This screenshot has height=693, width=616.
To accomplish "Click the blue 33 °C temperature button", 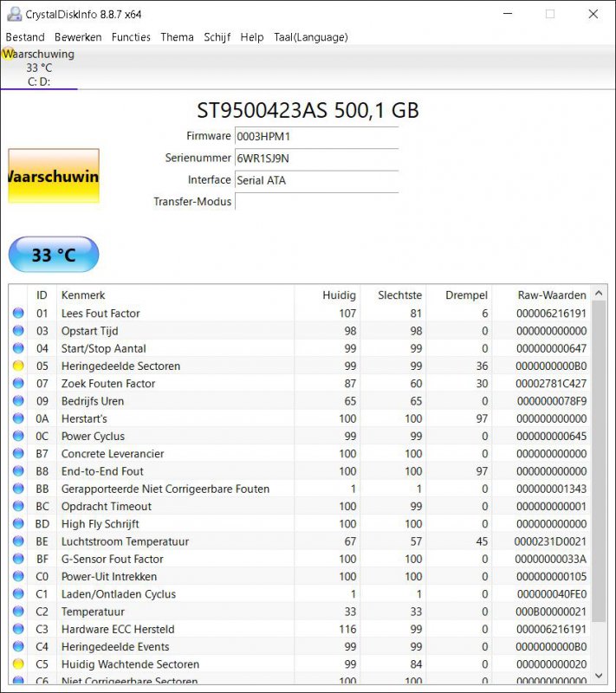I will pyautogui.click(x=54, y=255).
